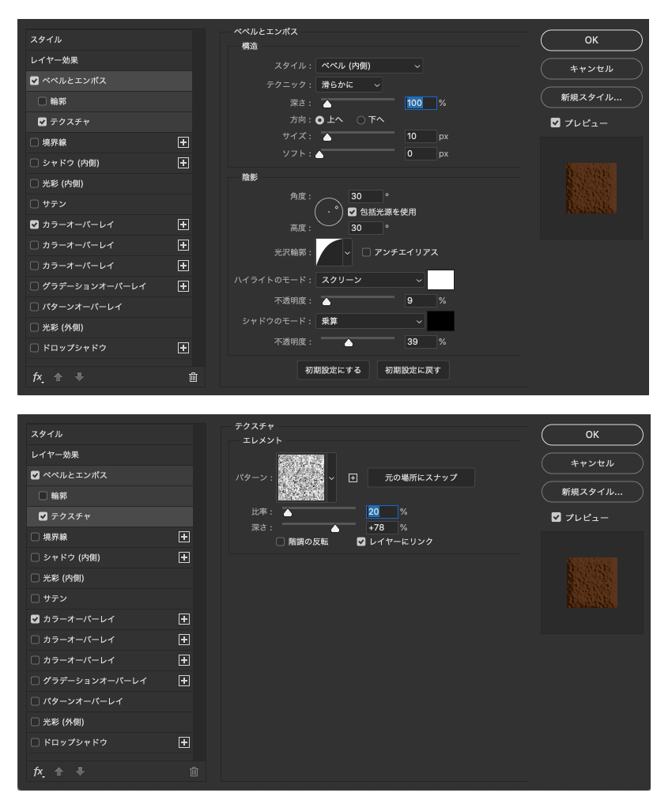Open the テクニック dropdown showing 滑らかに
This screenshot has height=808, width=672.
pyautogui.click(x=349, y=84)
